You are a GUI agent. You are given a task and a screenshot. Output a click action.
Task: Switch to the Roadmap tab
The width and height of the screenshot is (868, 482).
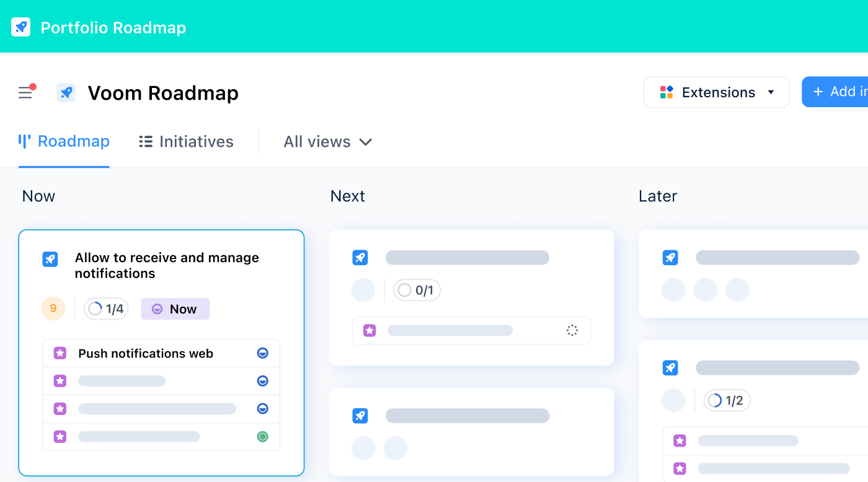tap(64, 142)
